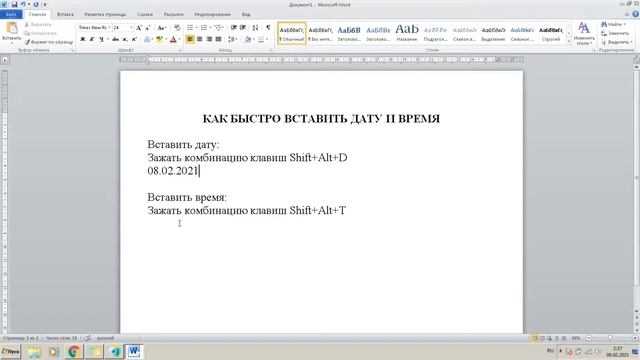Click the tab selector box left of ruler

(x=5, y=60)
